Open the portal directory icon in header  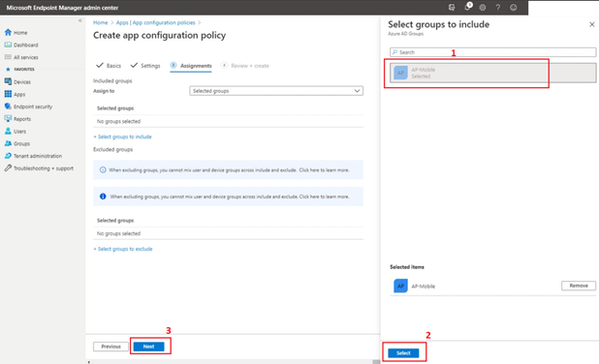[x=452, y=7]
